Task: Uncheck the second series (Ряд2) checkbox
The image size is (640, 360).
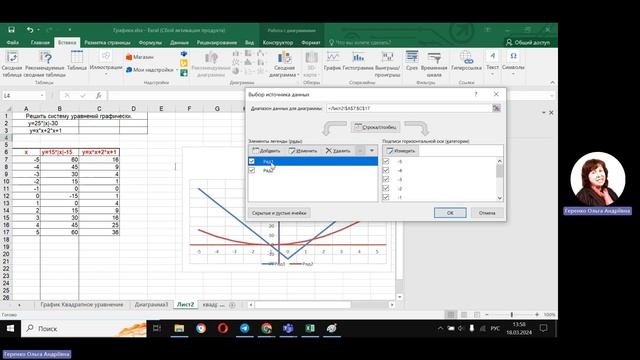Action: pyautogui.click(x=252, y=170)
